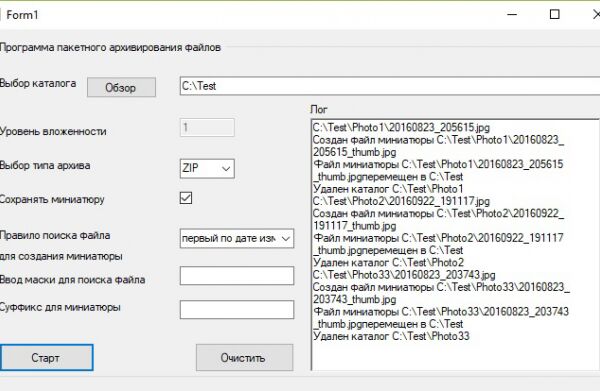This screenshot has width=600, height=391.
Task: Click the Выбор каталога label
Action: click(38, 83)
